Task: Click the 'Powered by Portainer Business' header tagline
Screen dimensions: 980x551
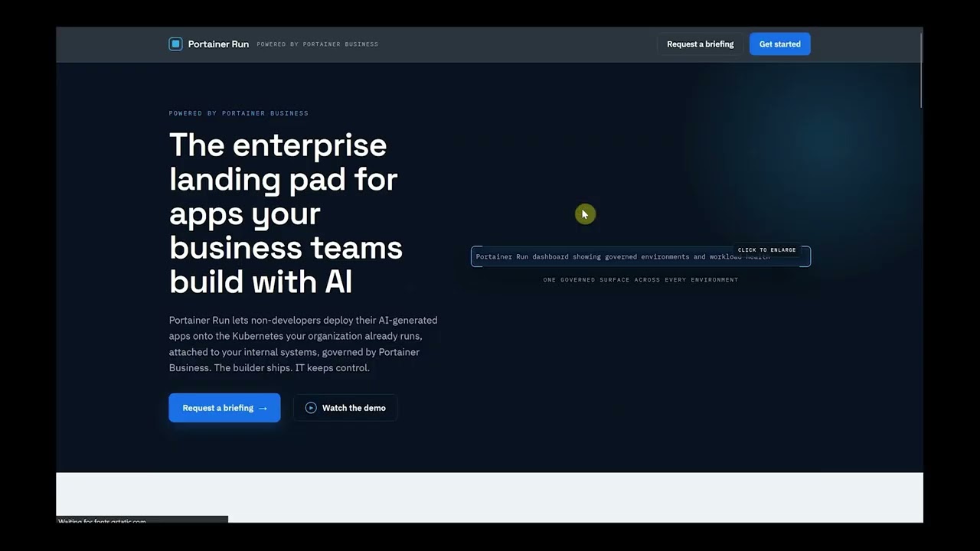Action: click(x=318, y=44)
